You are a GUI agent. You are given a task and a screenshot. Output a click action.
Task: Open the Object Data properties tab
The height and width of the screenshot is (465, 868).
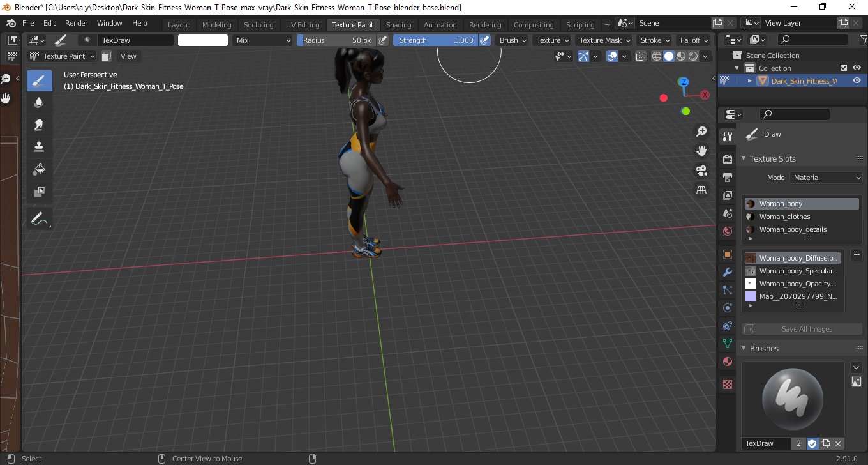point(727,344)
